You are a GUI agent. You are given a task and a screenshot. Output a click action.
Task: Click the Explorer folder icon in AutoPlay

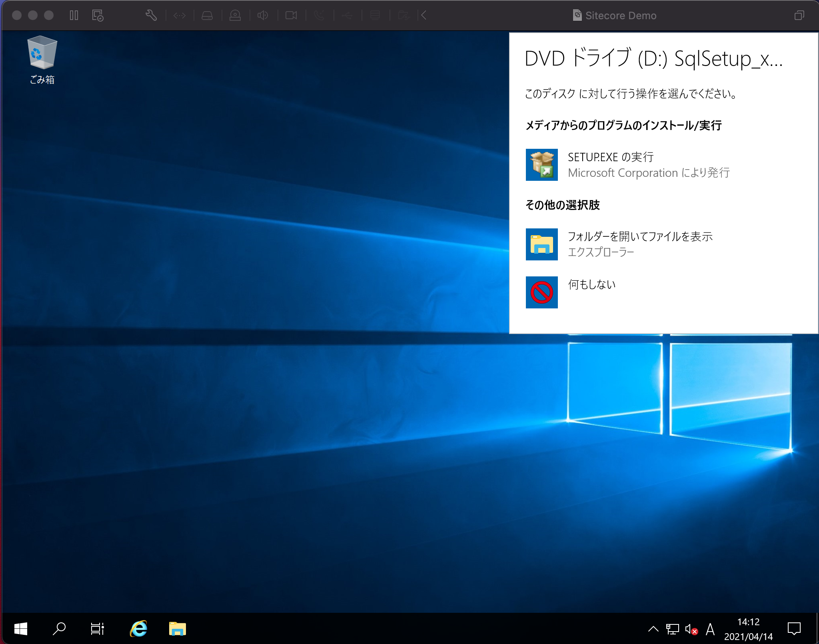pos(541,244)
